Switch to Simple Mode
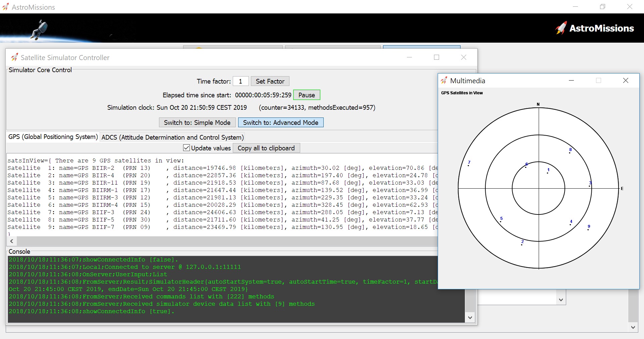644x339 pixels. tap(197, 123)
